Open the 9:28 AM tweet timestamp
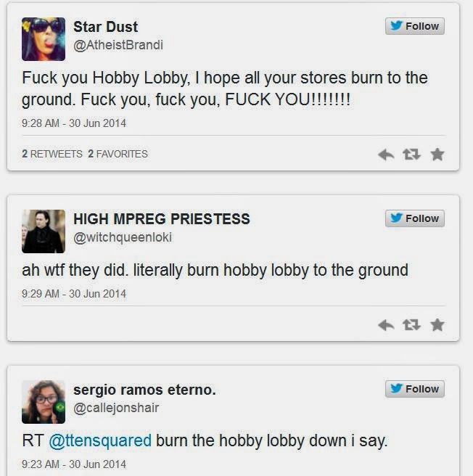 coord(74,123)
